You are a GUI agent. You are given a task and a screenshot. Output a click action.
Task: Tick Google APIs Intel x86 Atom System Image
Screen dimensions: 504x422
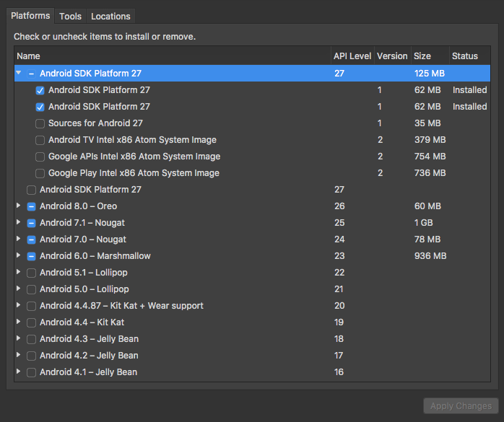click(40, 157)
